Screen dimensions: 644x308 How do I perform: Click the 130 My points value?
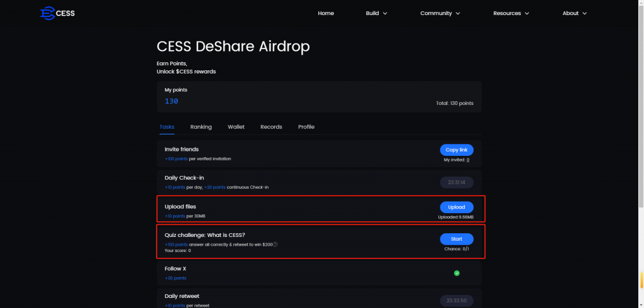(171, 101)
